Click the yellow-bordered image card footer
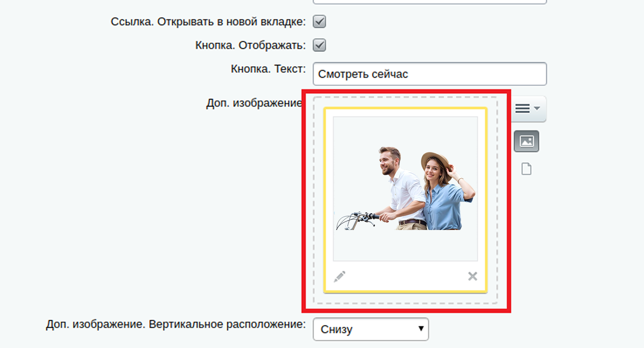Screen dimensions: 644x348 [x=405, y=276]
